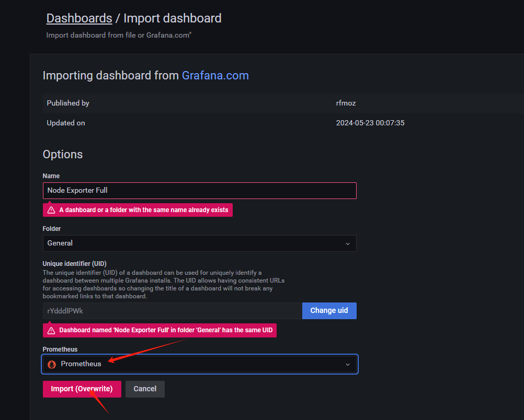Expand the Folder dropdown chevron

pos(348,244)
